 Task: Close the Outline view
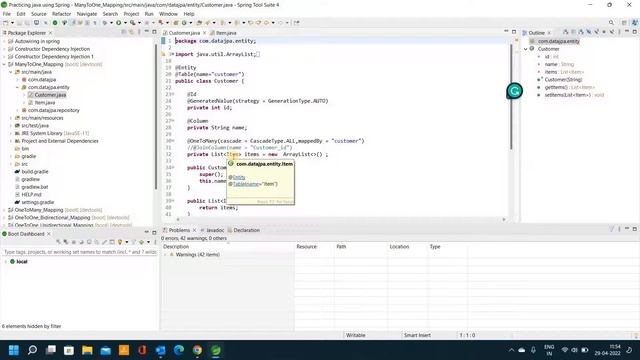click(x=549, y=33)
